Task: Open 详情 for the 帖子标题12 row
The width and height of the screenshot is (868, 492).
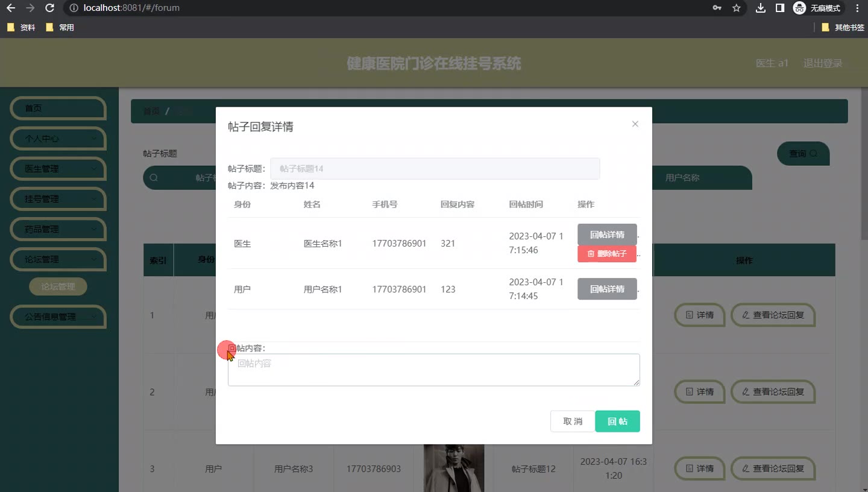Action: pos(699,468)
